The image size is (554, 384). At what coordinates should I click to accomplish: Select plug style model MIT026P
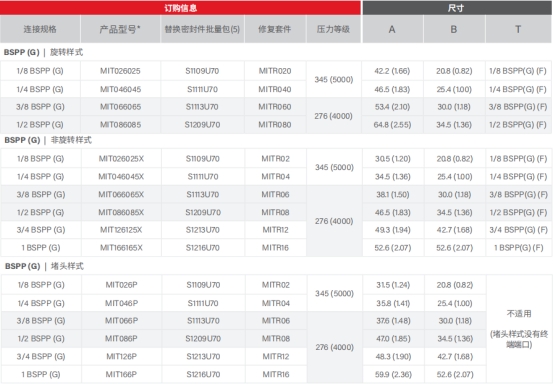(x=122, y=285)
